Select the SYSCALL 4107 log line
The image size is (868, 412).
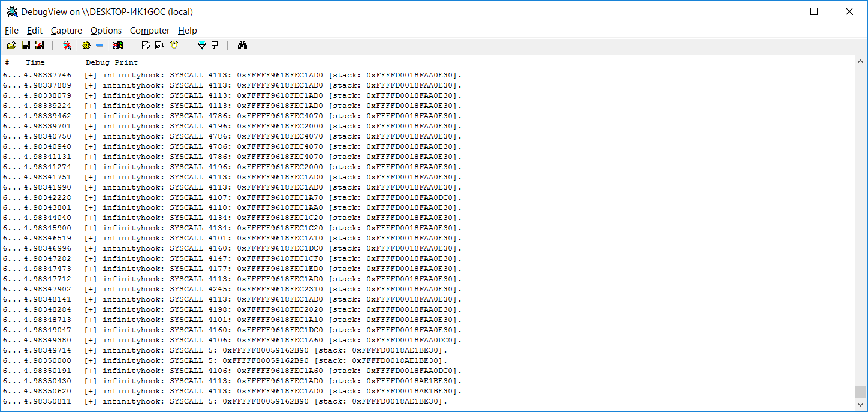pyautogui.click(x=428, y=197)
